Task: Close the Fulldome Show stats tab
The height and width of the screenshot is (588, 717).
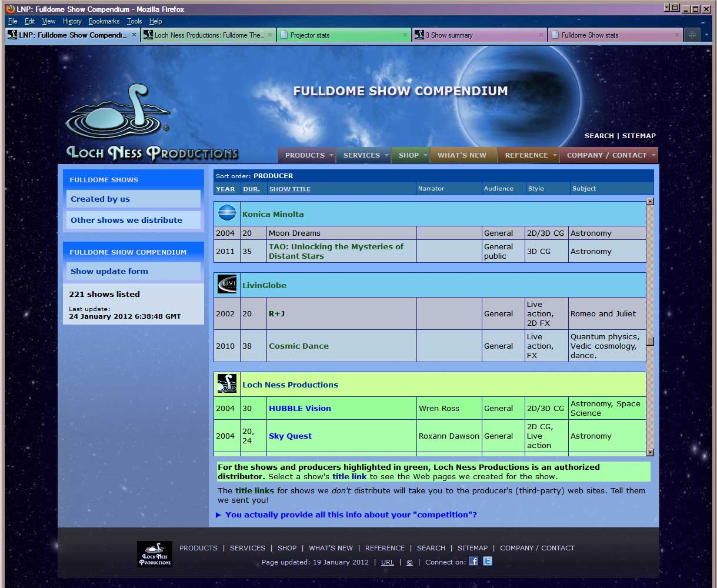Action: (x=676, y=35)
